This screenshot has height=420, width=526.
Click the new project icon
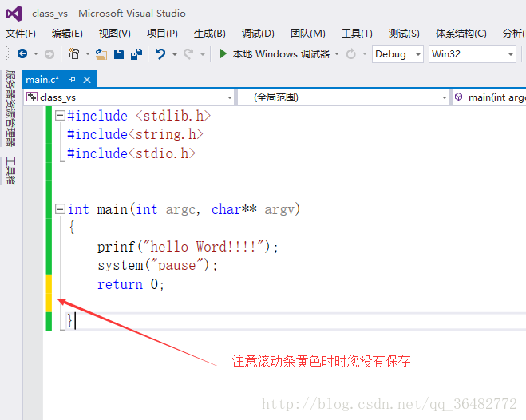73,53
